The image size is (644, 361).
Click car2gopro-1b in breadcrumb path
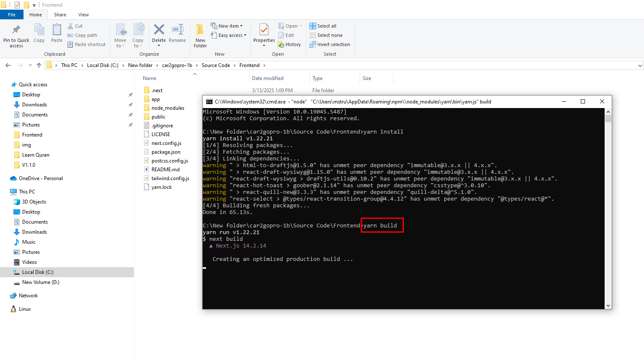pyautogui.click(x=177, y=65)
